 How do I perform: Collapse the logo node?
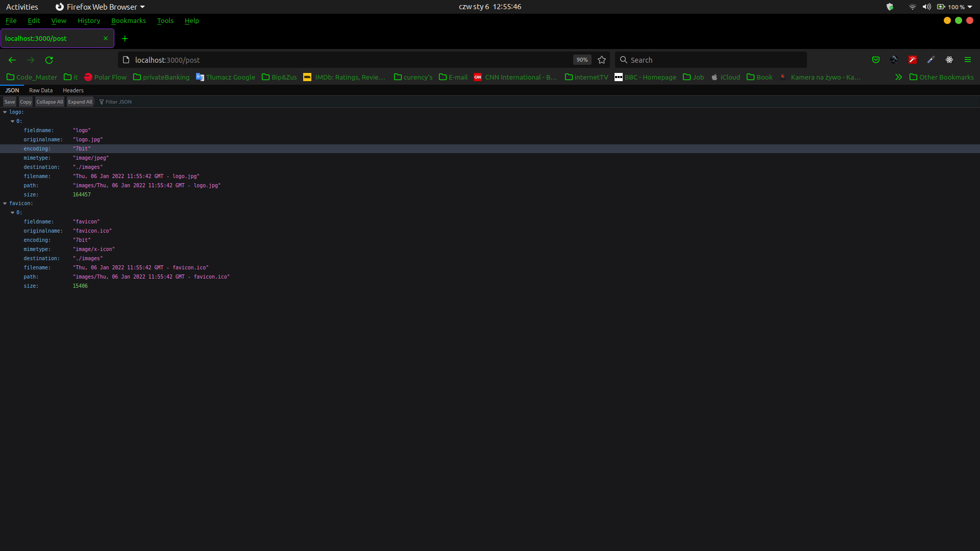tap(5, 112)
